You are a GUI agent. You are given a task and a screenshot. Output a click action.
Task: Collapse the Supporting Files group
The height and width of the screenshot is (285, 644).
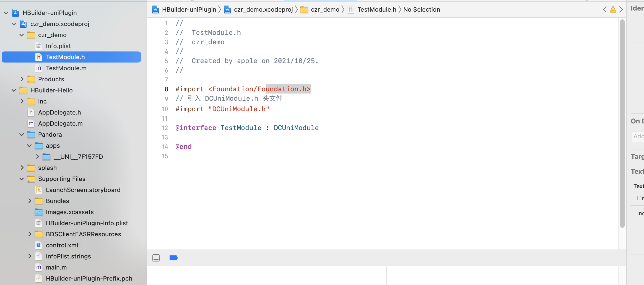22,179
